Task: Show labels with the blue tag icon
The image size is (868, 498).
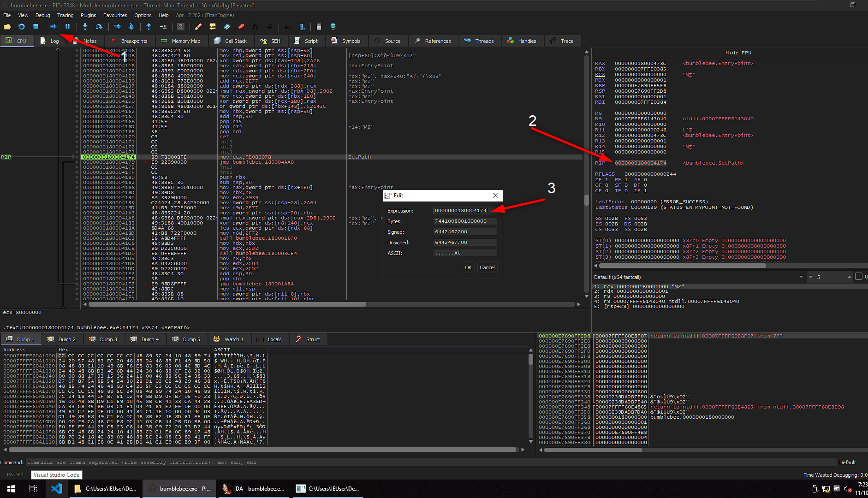Action: click(x=227, y=27)
